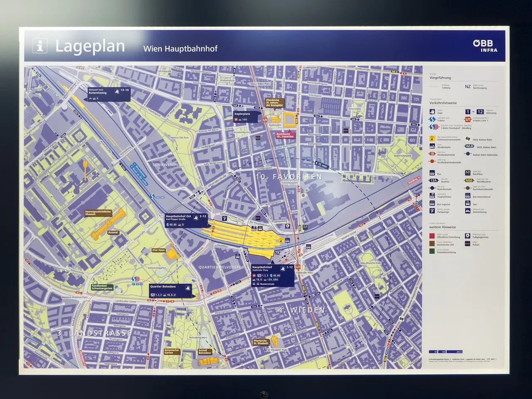Click the S-Bahn symbol in the legend
Image resolution: width=532 pixels, height=399 pixels.
[x=433, y=119]
